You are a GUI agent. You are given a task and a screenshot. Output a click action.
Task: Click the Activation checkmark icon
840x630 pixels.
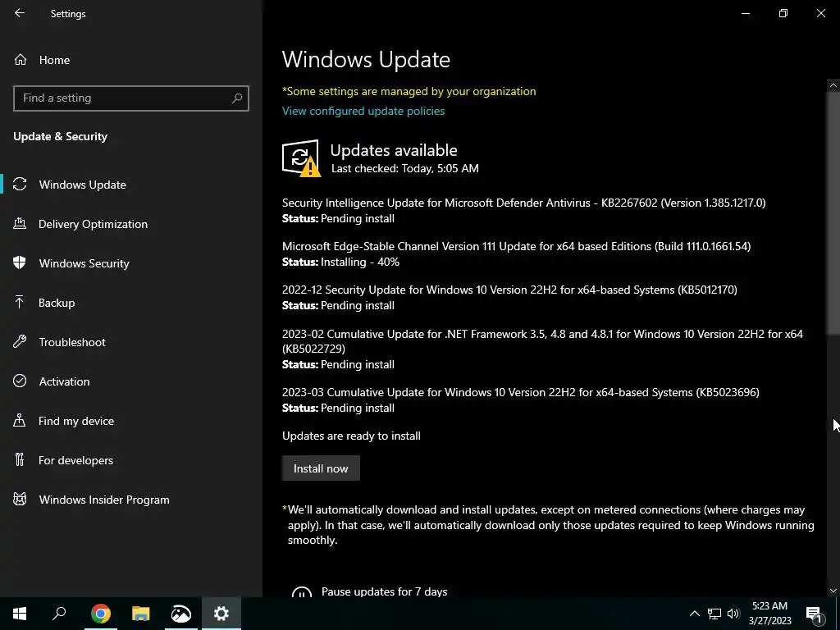[20, 381]
